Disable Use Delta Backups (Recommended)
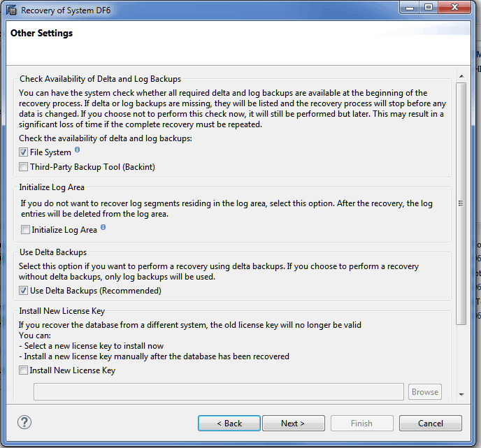 point(24,291)
